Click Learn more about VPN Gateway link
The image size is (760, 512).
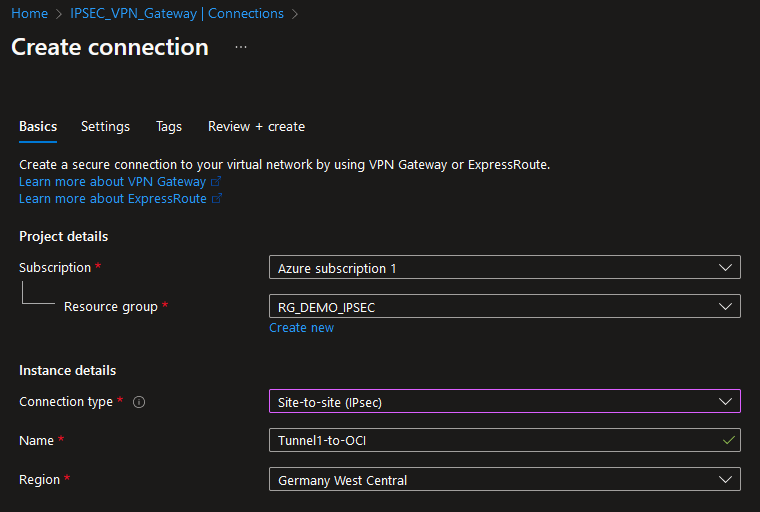[112, 182]
